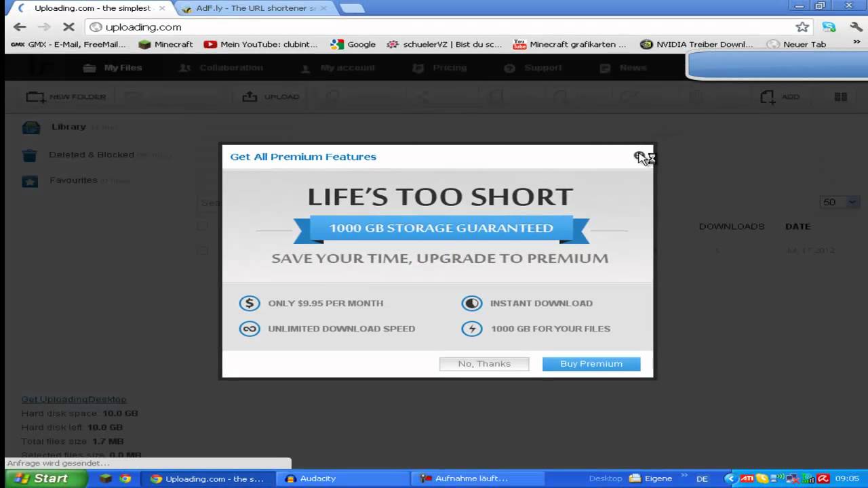Click 'INSTANT DOWNLOAD' text

pyautogui.click(x=541, y=304)
